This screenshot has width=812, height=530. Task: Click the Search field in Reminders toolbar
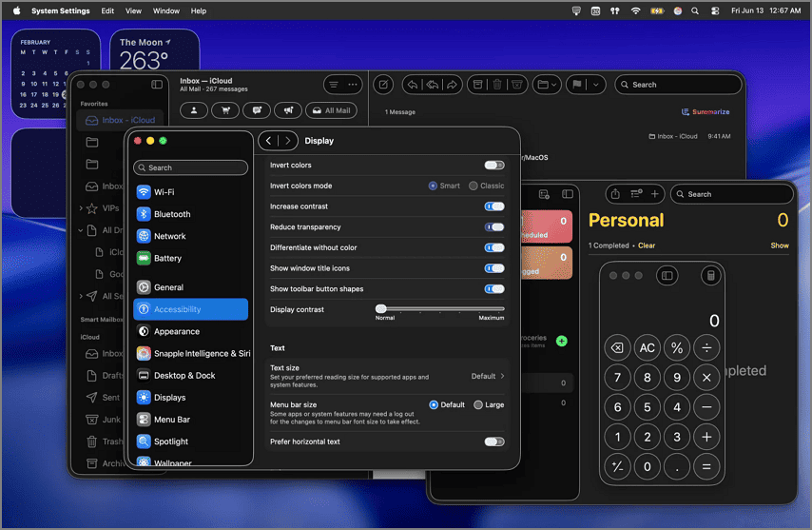[732, 194]
